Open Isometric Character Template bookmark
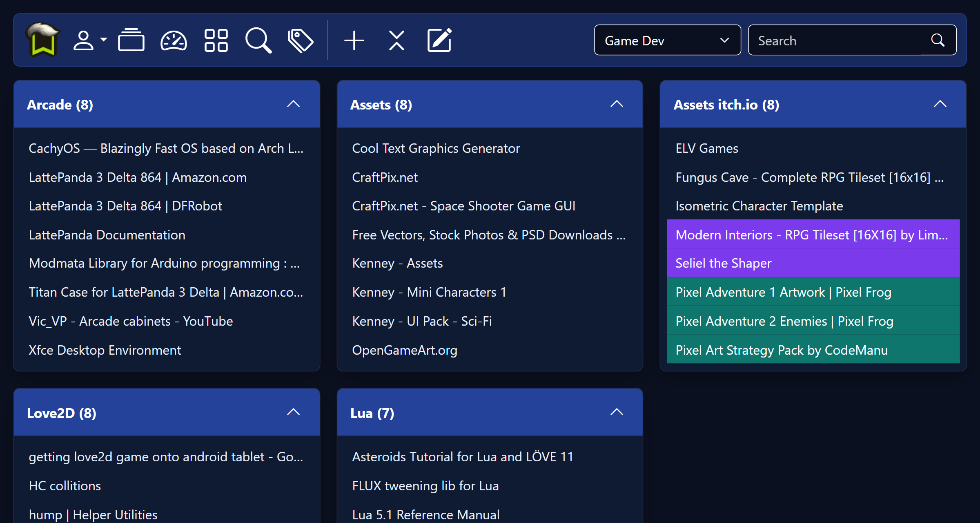This screenshot has width=980, height=523. pos(759,206)
